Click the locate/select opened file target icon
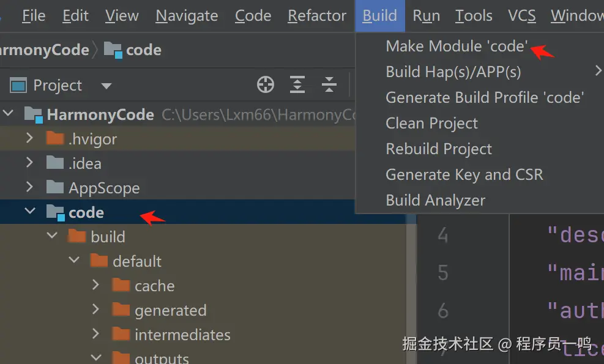Image resolution: width=604 pixels, height=364 pixels. coord(266,85)
